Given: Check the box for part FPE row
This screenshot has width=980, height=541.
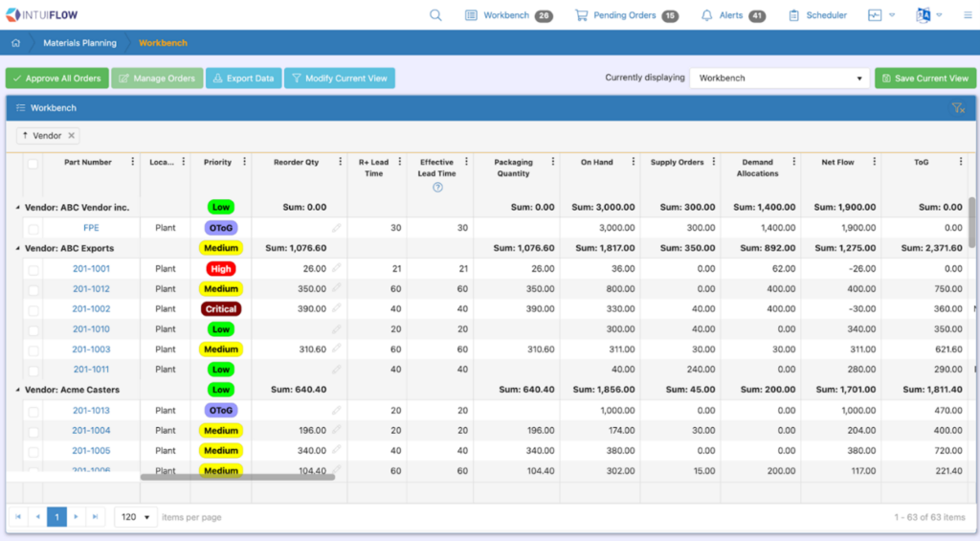Looking at the screenshot, I should pyautogui.click(x=33, y=229).
